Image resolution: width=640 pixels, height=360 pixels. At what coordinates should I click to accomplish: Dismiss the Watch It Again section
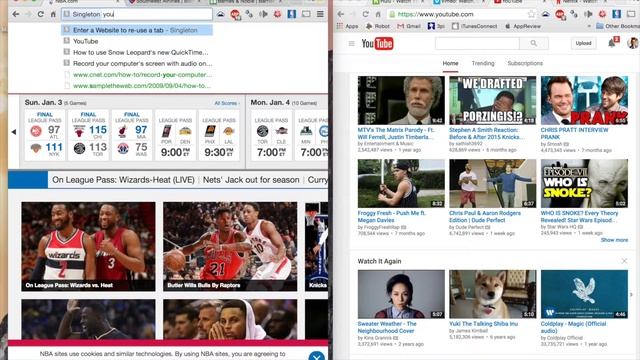[x=624, y=261]
